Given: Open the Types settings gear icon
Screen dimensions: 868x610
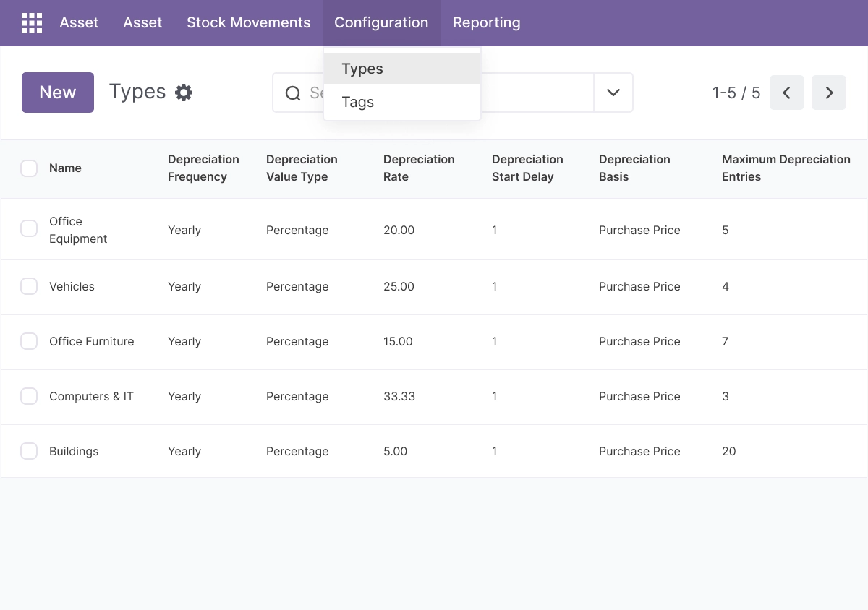Looking at the screenshot, I should [184, 93].
